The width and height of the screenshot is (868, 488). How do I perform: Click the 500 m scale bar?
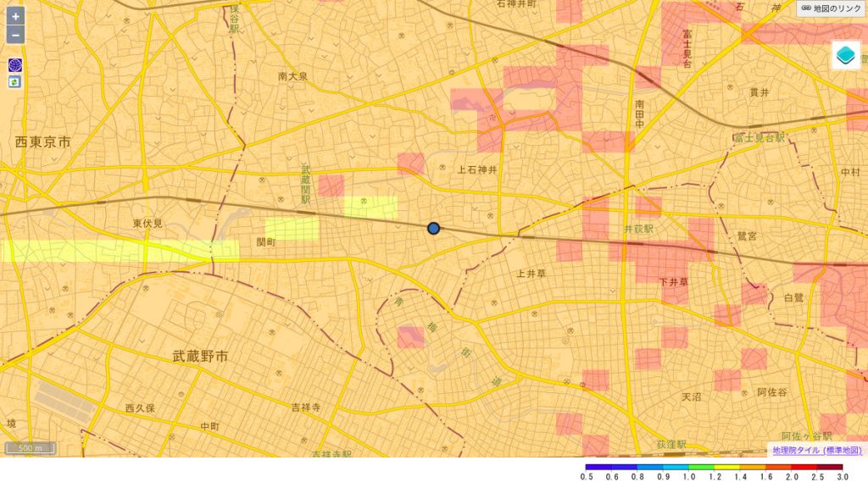31,447
